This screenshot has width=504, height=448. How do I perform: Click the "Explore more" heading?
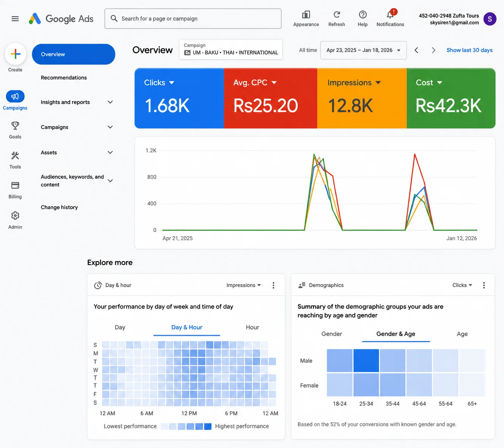coord(110,263)
